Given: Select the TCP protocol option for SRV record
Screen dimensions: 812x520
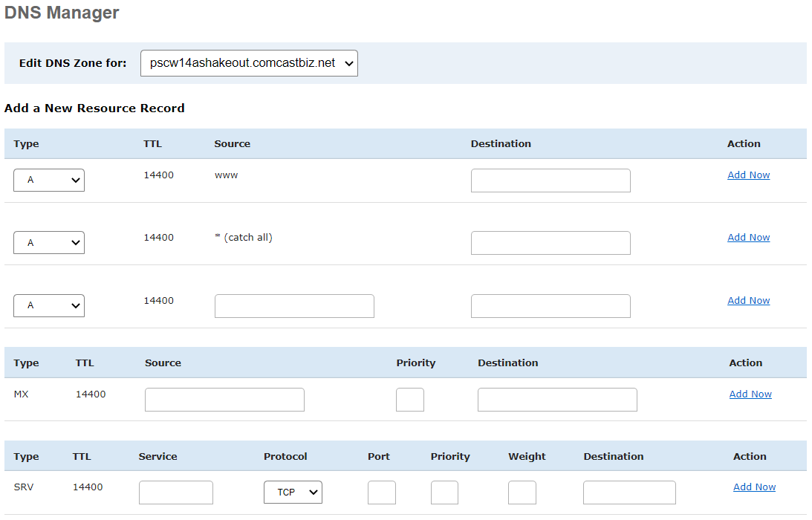Looking at the screenshot, I should pyautogui.click(x=293, y=492).
